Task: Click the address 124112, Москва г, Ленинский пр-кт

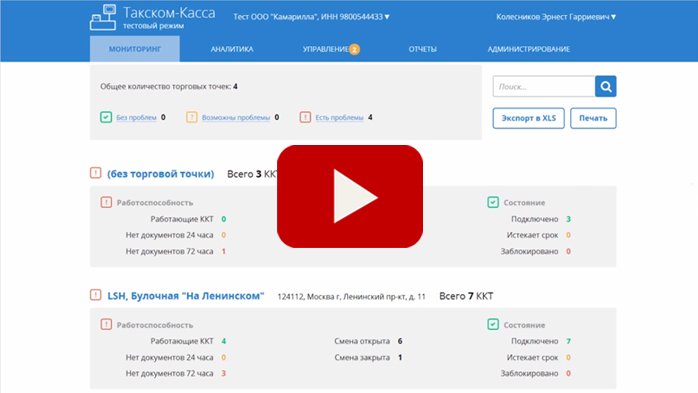Action: (x=351, y=296)
